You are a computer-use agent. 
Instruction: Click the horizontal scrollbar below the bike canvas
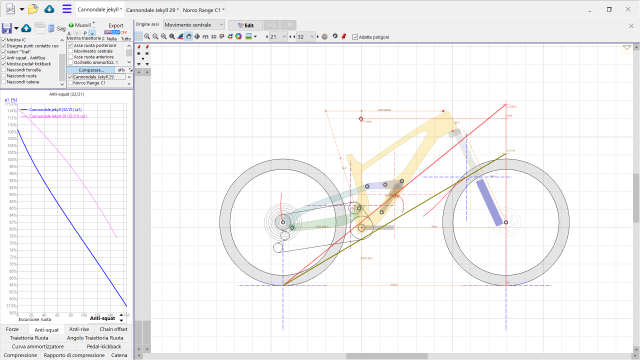pos(387,356)
